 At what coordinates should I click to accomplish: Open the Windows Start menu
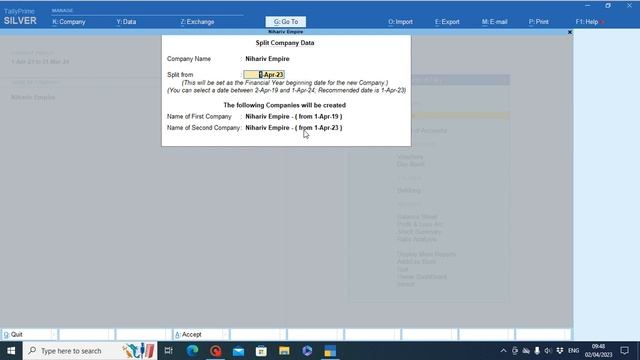click(11, 351)
